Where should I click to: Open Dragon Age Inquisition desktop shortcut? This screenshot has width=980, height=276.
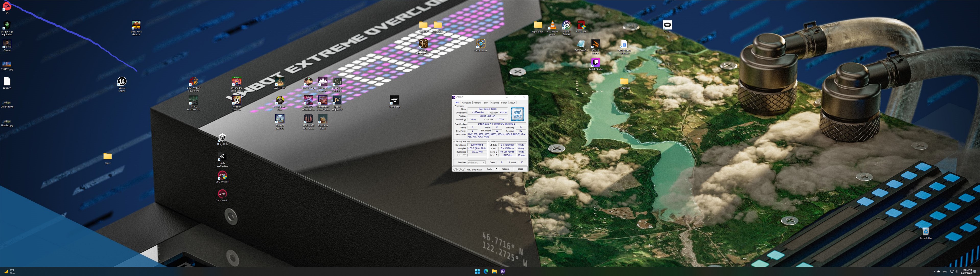7,28
